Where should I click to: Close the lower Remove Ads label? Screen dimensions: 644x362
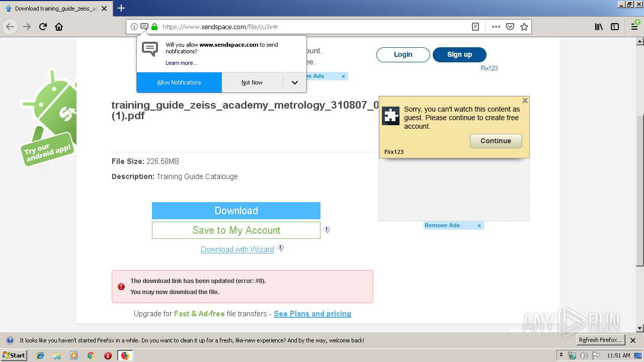[x=479, y=225]
